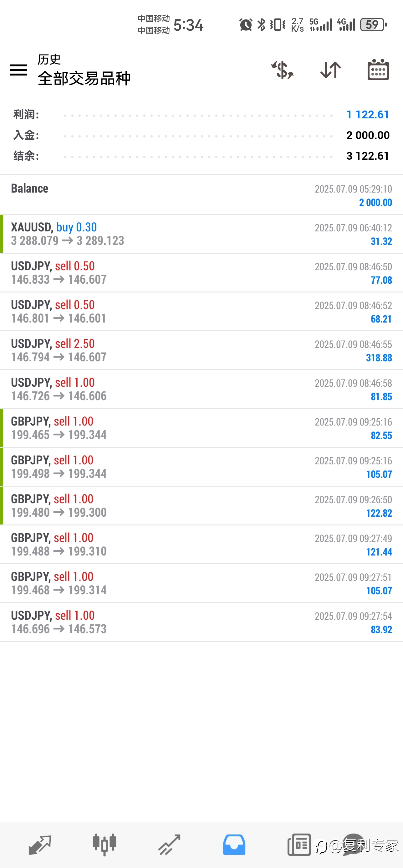Viewport: 403px width, 868px height.
Task: Open the candlestick Chart tab
Action: click(105, 845)
